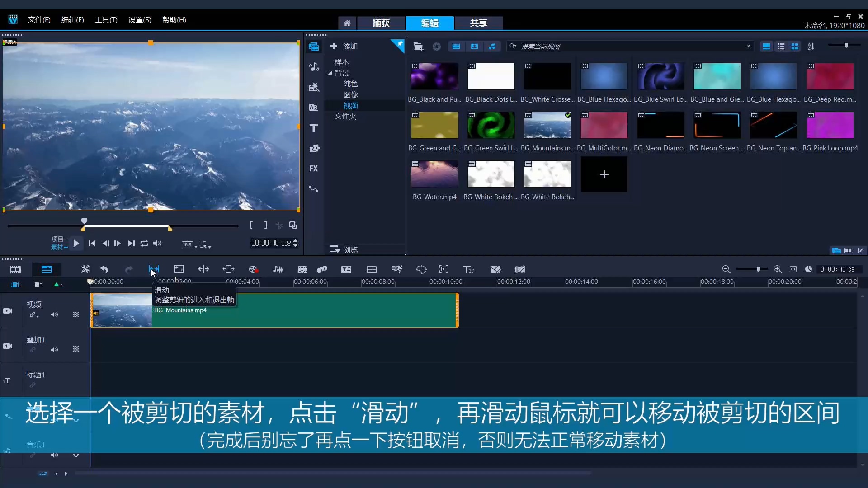This screenshot has height=488, width=868.
Task: Open the Media library panel icon
Action: 314,47
